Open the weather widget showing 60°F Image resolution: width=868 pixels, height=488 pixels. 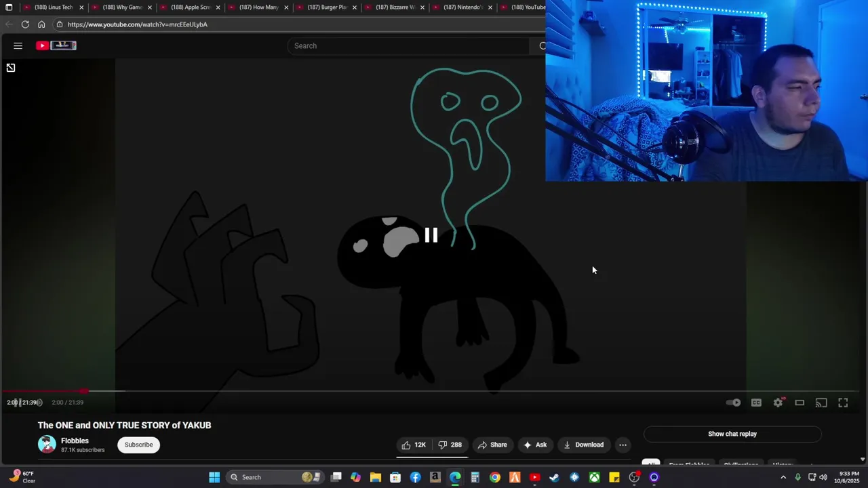tap(22, 477)
